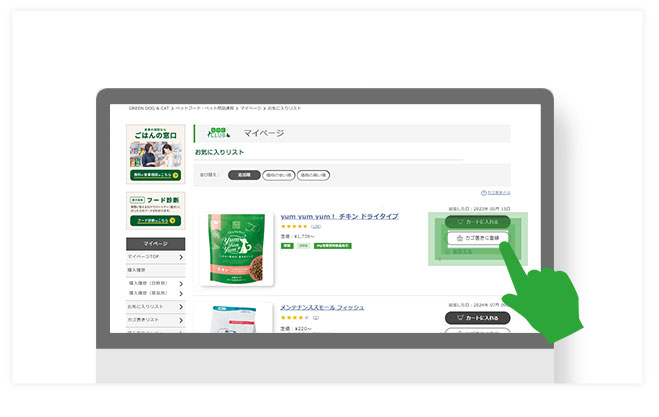
Task: Select the middle price sort pill
Action: pos(279,175)
